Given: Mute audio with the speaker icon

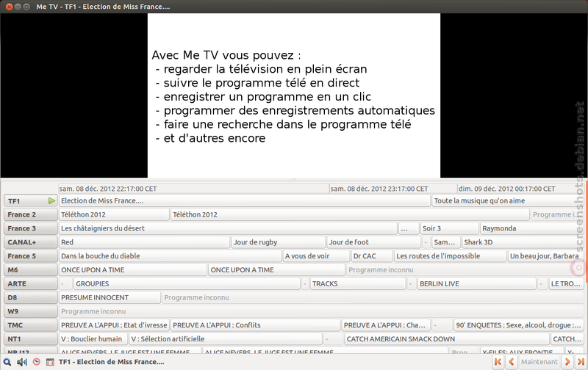Looking at the screenshot, I should click(22, 362).
